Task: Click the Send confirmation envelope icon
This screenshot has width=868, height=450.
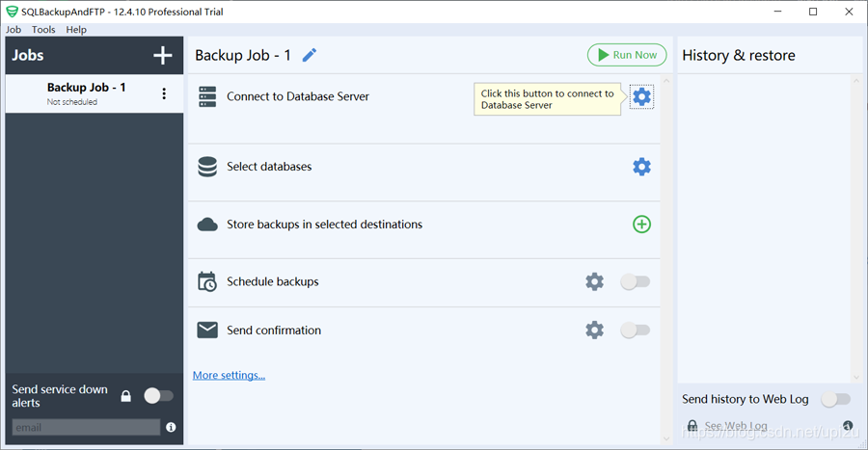Action: coord(207,331)
